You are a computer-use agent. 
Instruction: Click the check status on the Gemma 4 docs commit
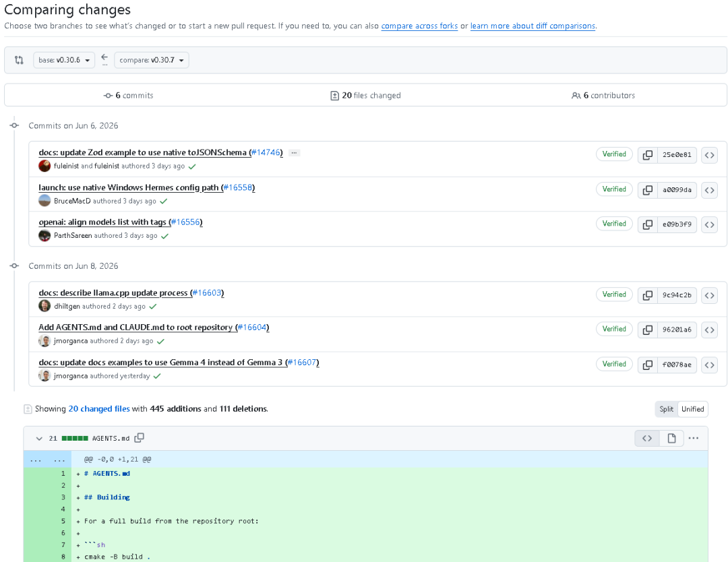pos(157,377)
